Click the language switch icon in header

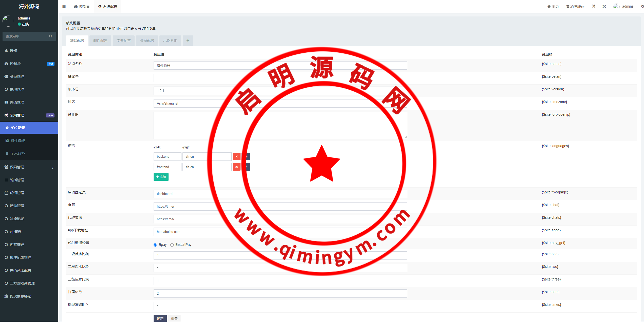[594, 6]
